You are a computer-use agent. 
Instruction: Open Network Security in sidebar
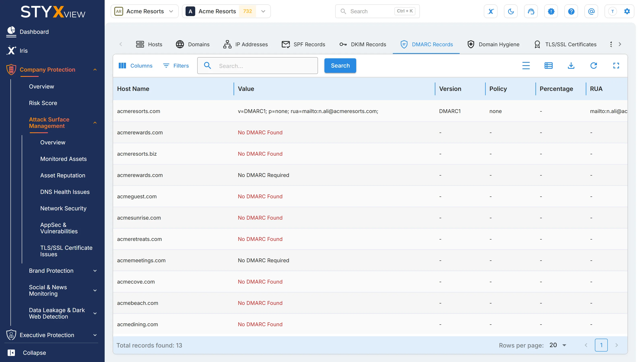click(63, 208)
